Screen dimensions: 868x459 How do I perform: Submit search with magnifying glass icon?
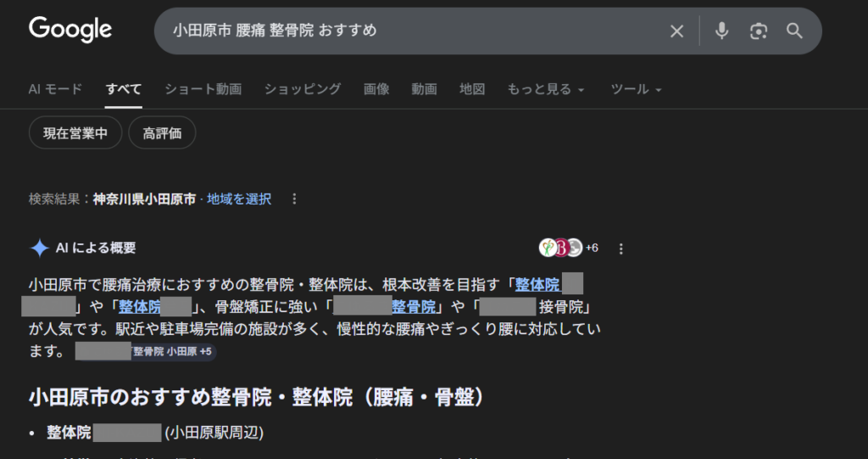click(x=794, y=31)
